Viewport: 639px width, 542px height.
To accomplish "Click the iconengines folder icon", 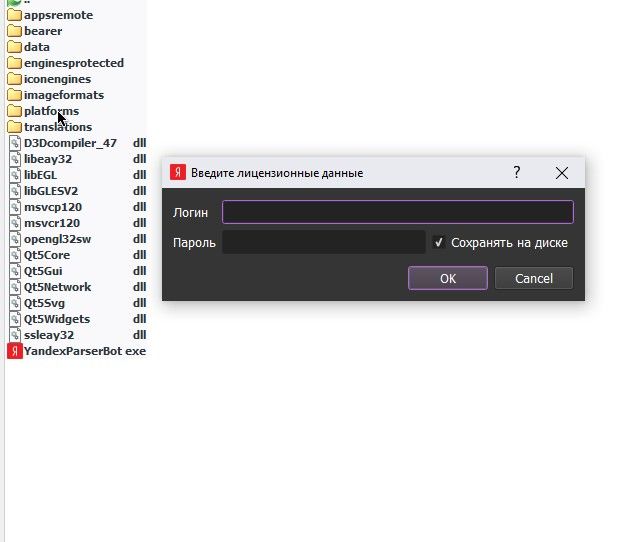I will [14, 79].
